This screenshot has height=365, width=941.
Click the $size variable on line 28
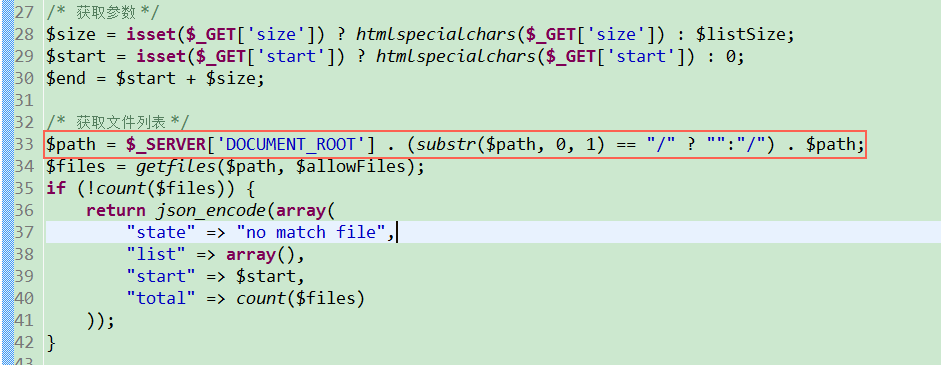[71, 34]
